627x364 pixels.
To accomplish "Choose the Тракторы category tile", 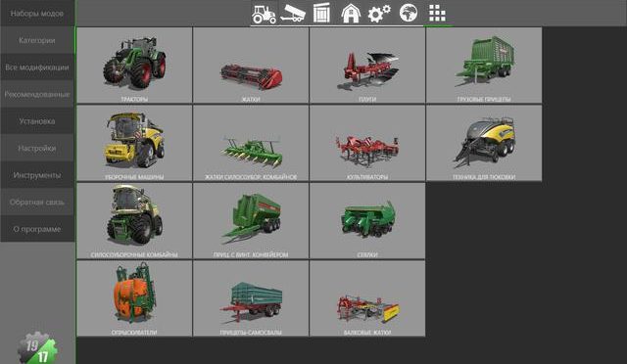I will [134, 66].
